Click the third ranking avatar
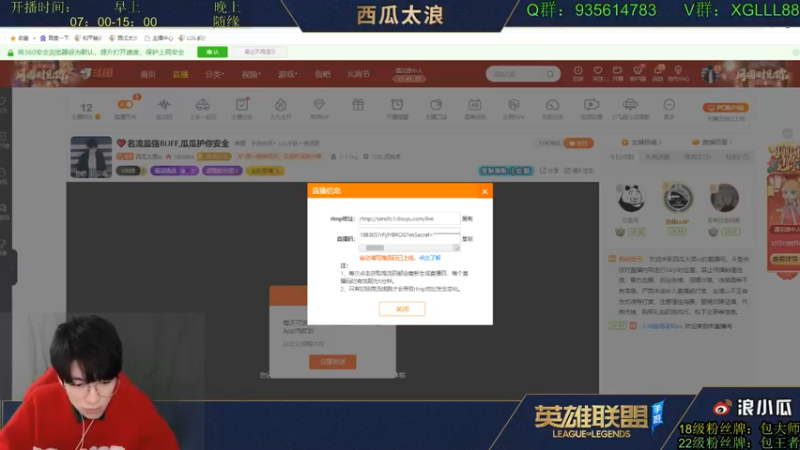The image size is (800, 450). (724, 198)
